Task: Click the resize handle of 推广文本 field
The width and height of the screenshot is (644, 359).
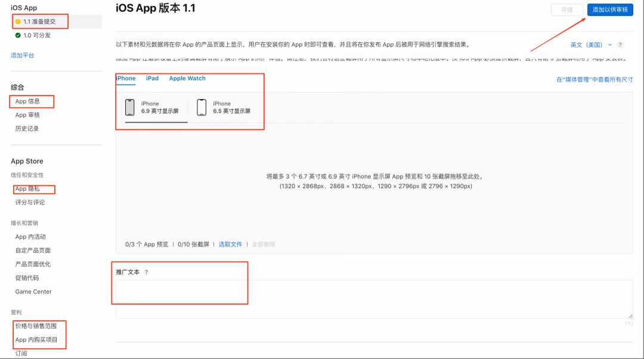Action: click(x=630, y=316)
